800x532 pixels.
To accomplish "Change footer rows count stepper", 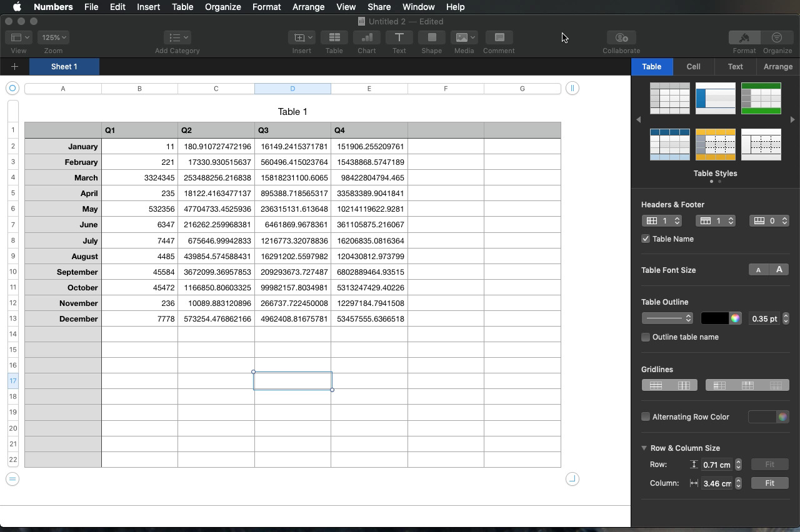I will (784, 220).
